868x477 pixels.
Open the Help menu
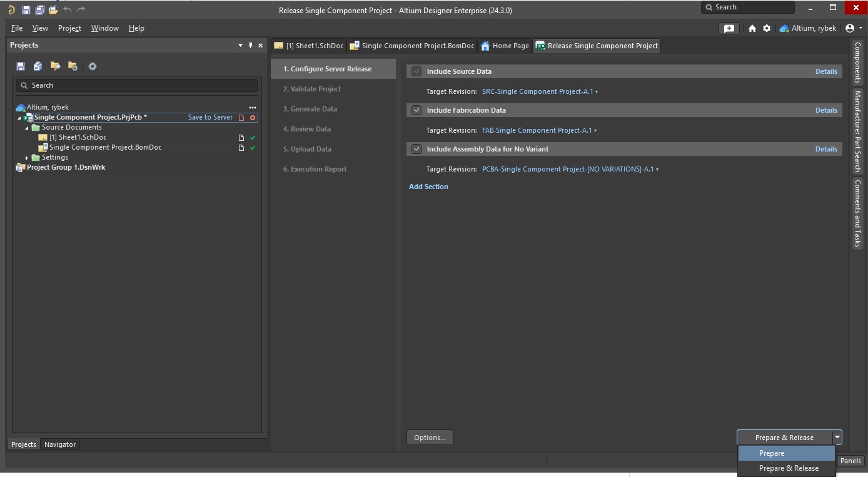pos(136,28)
